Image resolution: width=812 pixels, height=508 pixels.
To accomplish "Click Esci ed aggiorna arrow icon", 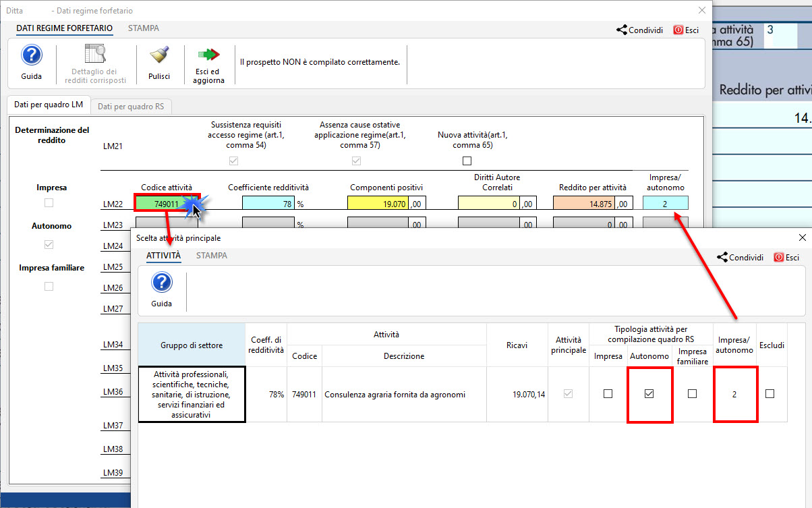I will 208,55.
